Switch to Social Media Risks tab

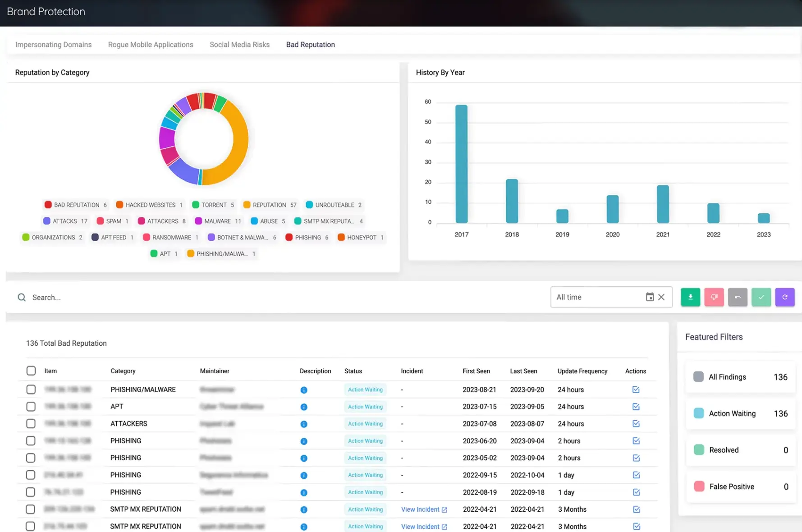(x=239, y=45)
